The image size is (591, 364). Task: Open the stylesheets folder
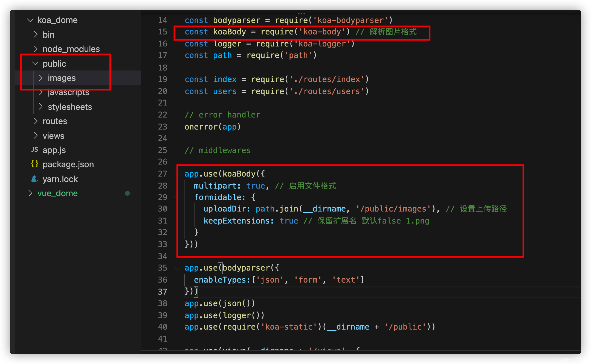[70, 107]
